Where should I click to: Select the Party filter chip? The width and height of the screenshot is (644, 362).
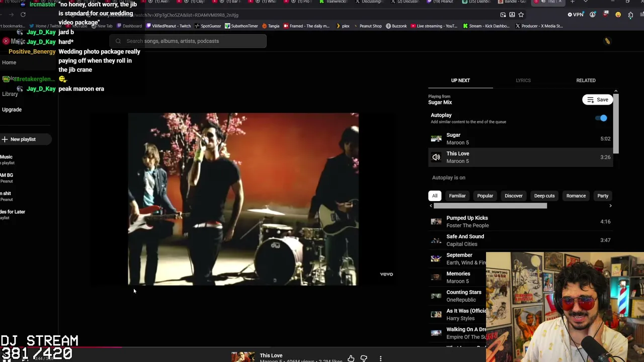point(603,196)
